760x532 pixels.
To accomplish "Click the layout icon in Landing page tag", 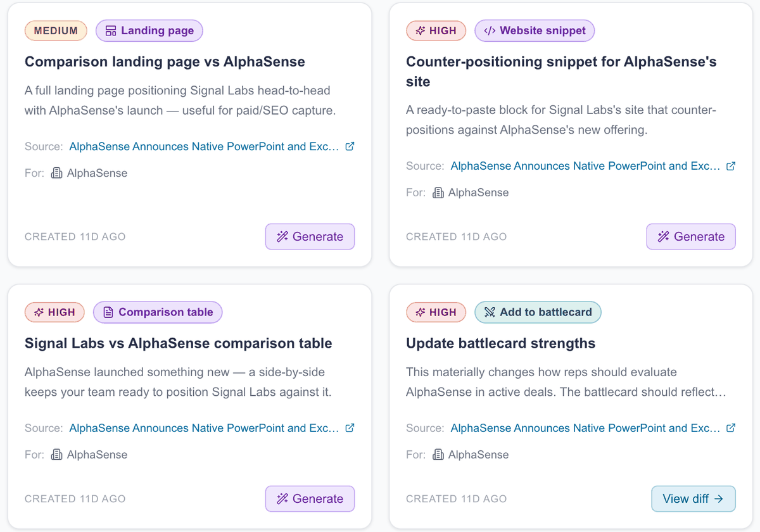I will pyautogui.click(x=111, y=30).
